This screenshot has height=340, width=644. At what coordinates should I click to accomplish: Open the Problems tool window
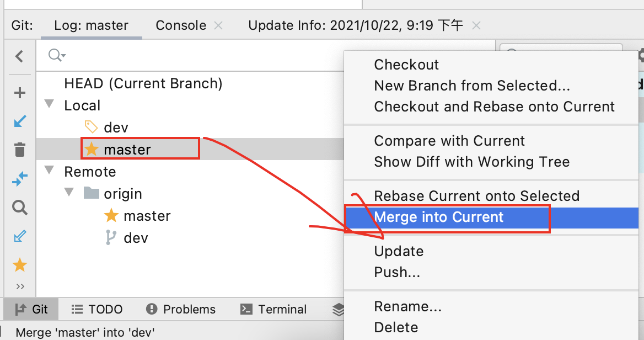click(181, 309)
